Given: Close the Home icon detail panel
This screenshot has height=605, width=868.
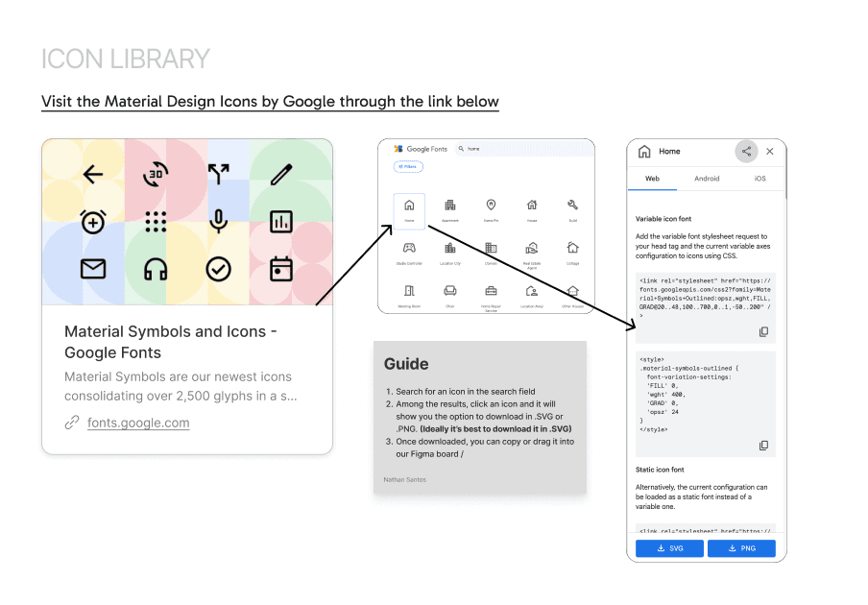Looking at the screenshot, I should [769, 151].
